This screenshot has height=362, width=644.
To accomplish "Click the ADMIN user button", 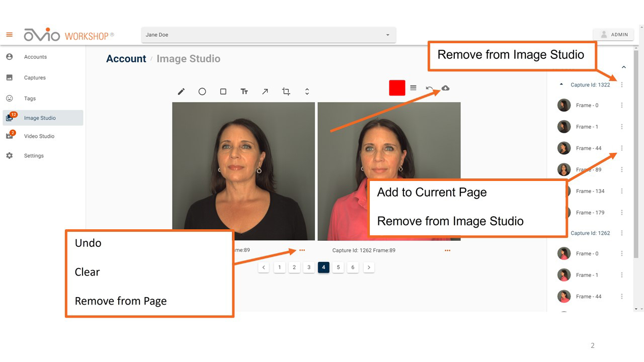I will pos(614,35).
